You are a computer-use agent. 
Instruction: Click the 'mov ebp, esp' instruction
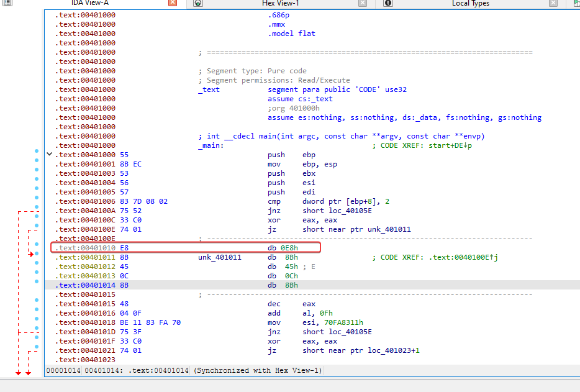[x=302, y=164]
